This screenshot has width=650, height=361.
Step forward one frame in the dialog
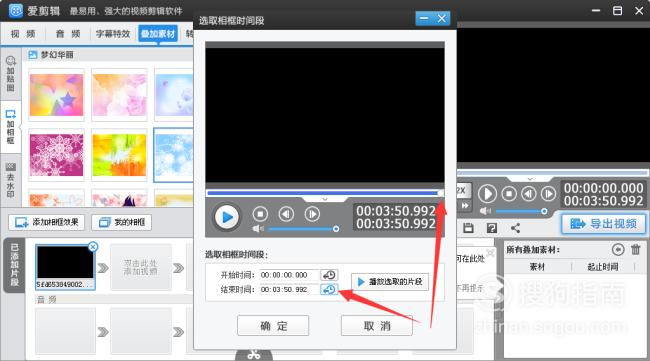[x=312, y=214]
